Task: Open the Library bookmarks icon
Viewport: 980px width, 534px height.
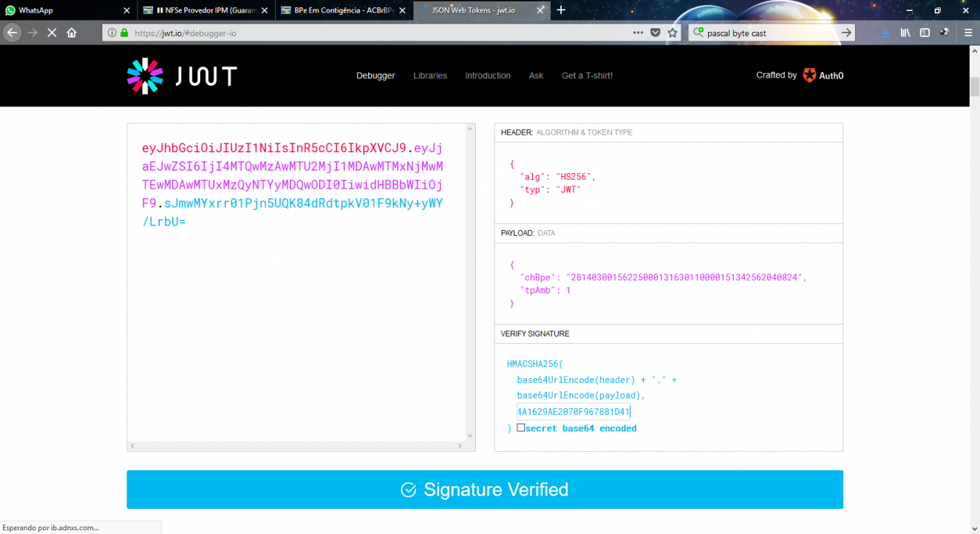Action: (x=905, y=33)
